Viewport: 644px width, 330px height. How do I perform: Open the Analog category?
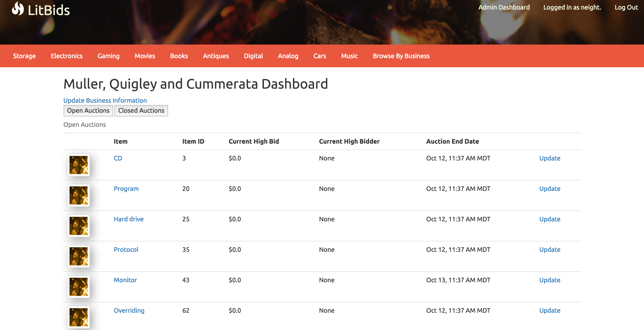coord(288,56)
